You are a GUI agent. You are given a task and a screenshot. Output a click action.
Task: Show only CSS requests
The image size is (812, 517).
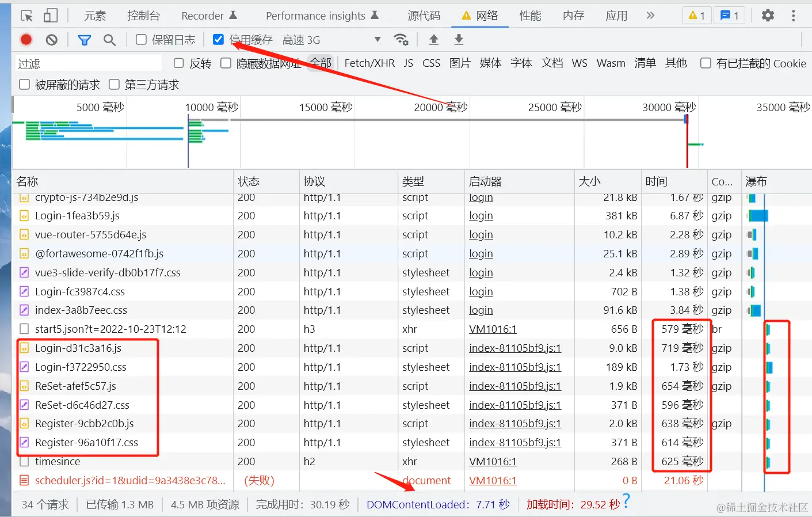(431, 63)
